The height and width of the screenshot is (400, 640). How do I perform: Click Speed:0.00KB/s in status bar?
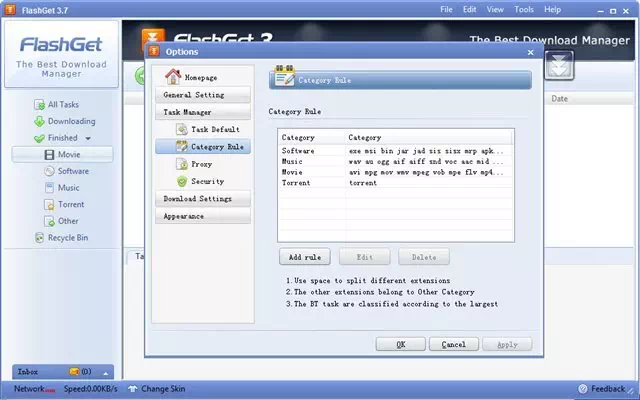[x=91, y=389]
